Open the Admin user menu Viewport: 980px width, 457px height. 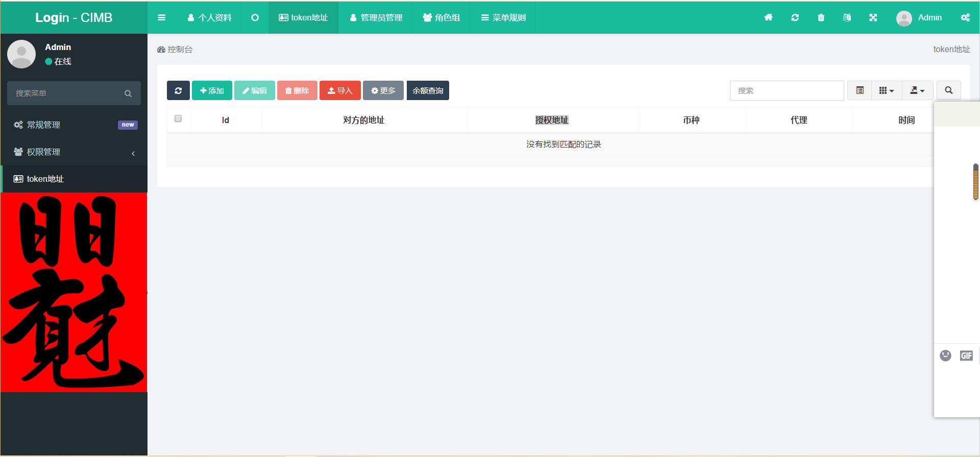tap(919, 18)
